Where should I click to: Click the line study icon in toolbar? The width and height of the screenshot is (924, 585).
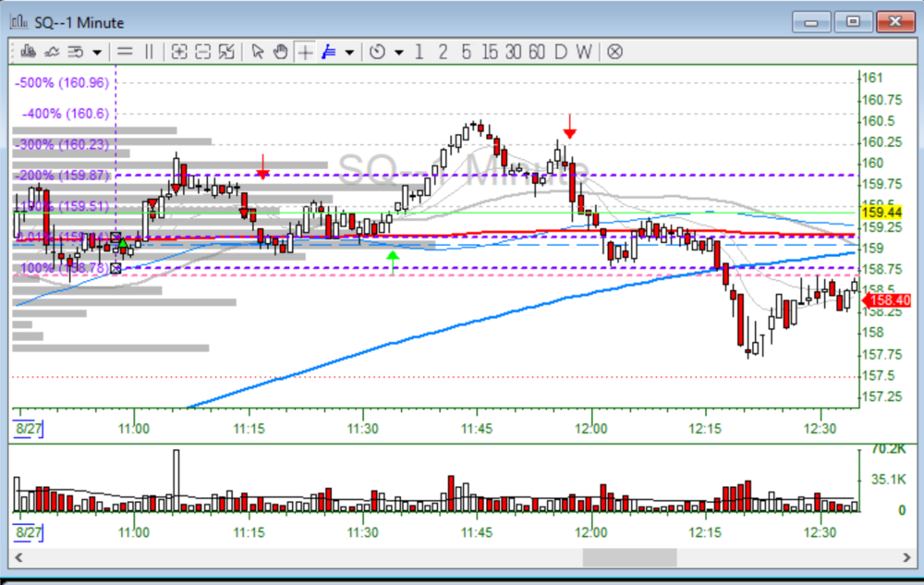coord(51,52)
